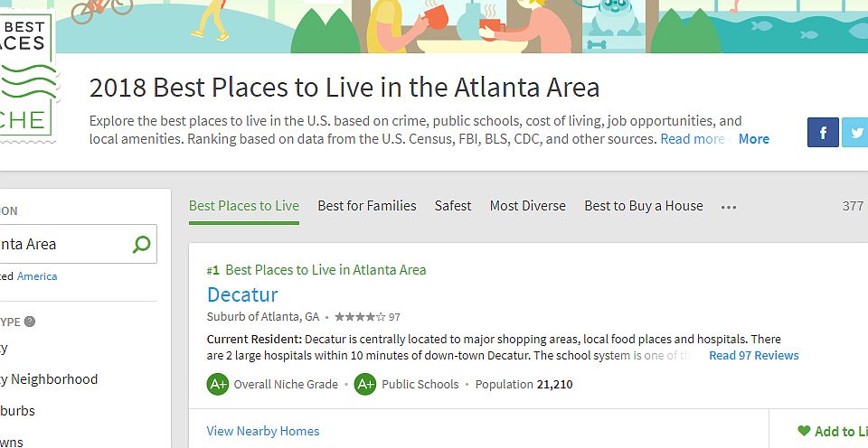Click the search magnifier icon
868x448 pixels.
point(141,244)
